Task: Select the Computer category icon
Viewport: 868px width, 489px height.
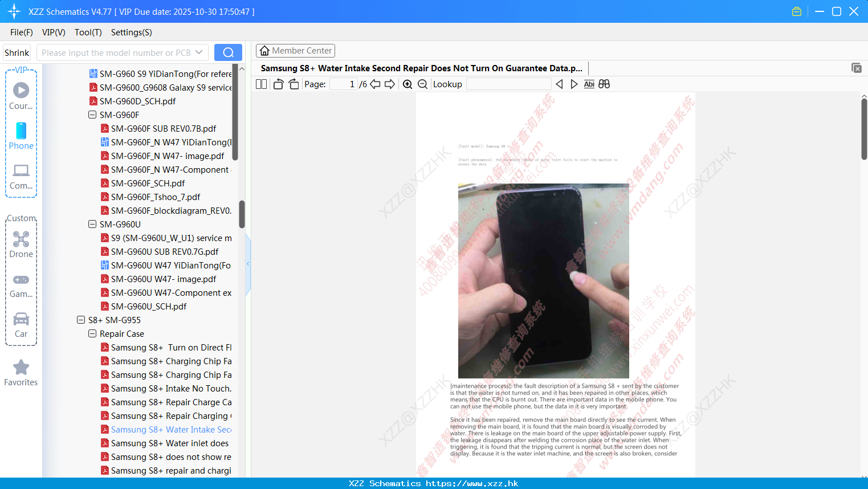Action: coord(21,176)
